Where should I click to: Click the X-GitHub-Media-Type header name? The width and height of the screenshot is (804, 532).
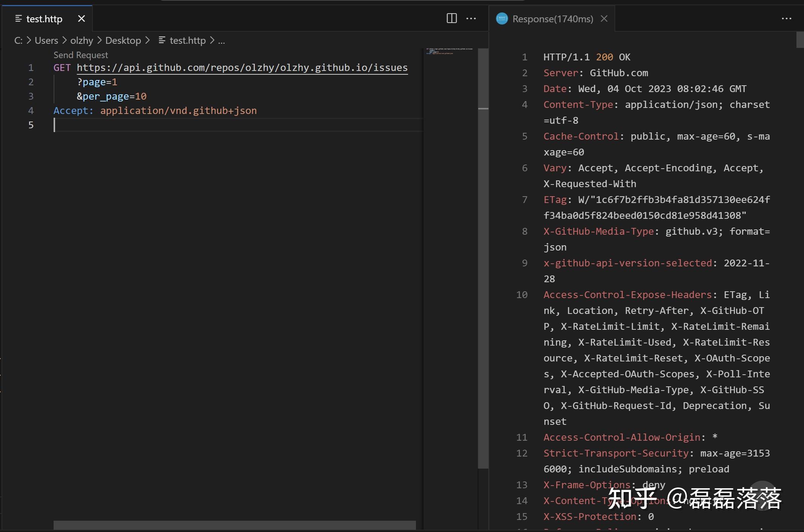pos(599,231)
